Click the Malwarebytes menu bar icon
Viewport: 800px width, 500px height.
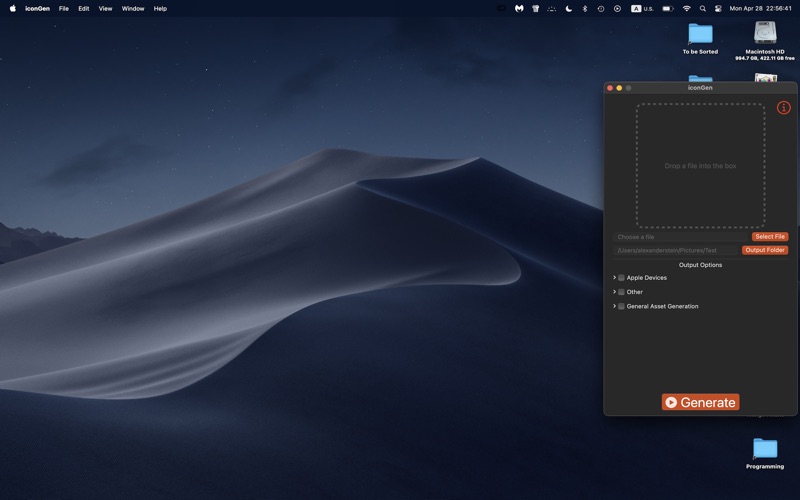[519, 9]
